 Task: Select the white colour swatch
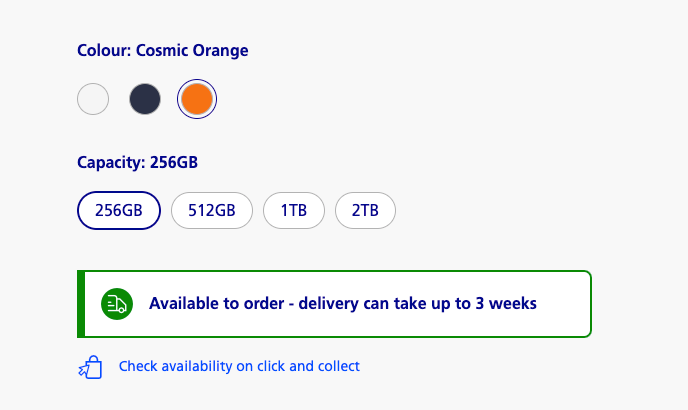tap(93, 99)
